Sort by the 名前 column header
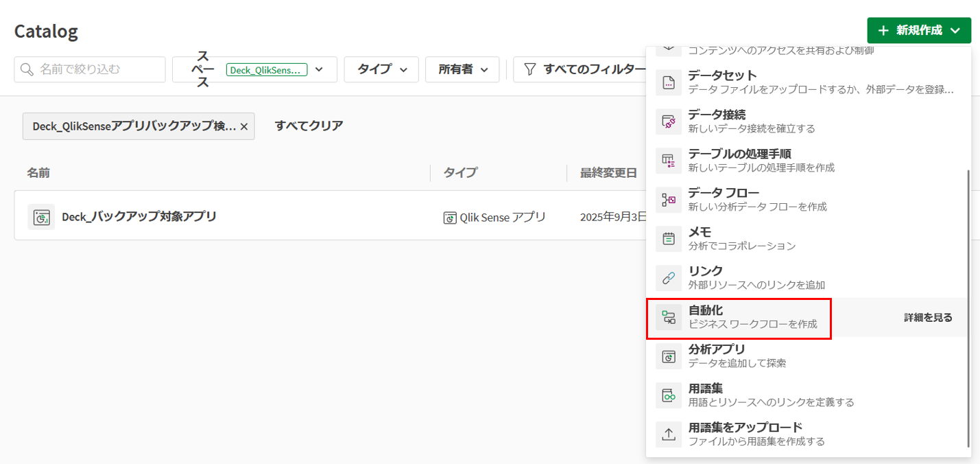The height and width of the screenshot is (464, 980). pyautogui.click(x=38, y=172)
